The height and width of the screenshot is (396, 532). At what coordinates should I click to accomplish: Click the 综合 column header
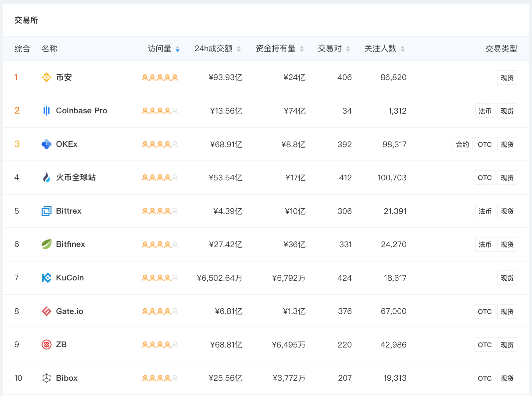pyautogui.click(x=22, y=49)
